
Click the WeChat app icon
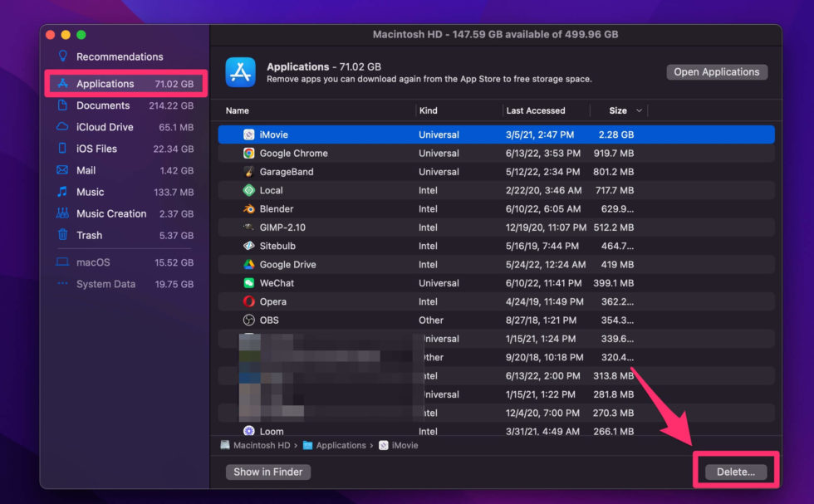248,282
